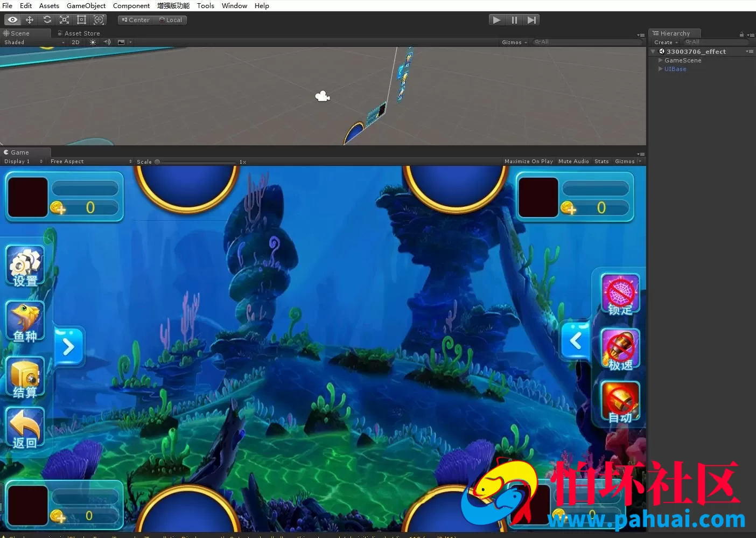This screenshot has width=756, height=538.
Task: Click the 设置 settings game button
Action: tap(25, 266)
